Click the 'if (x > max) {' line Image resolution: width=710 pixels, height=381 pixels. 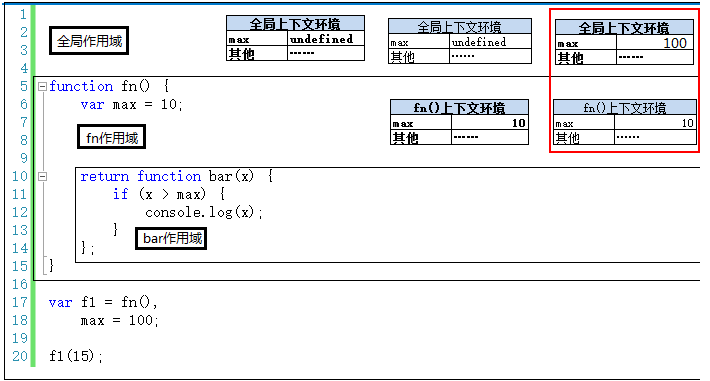point(169,194)
